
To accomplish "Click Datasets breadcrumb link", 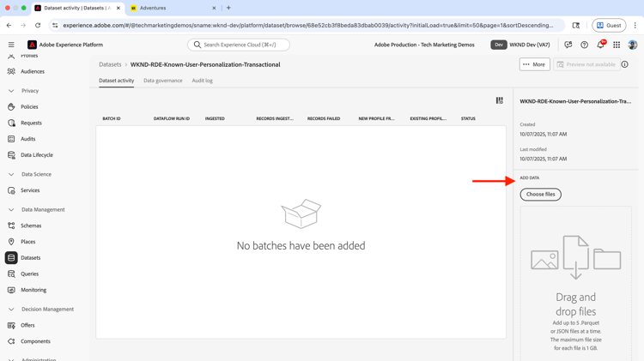I will click(110, 64).
